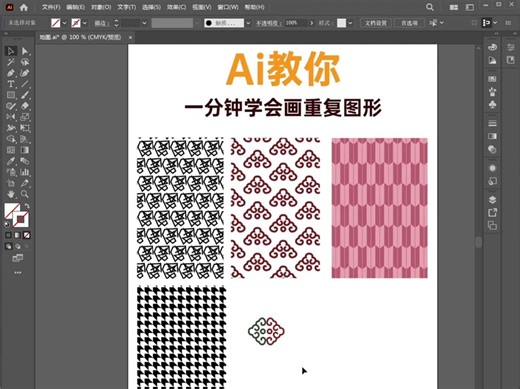Open the Color panel icon
The height and width of the screenshot is (389, 520).
(x=492, y=47)
